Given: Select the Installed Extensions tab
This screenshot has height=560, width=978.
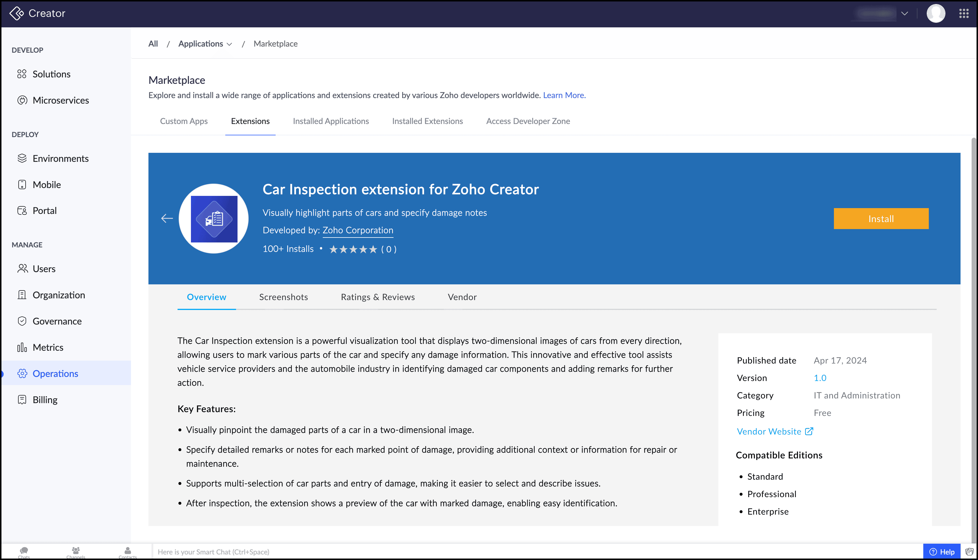Looking at the screenshot, I should click(x=427, y=121).
